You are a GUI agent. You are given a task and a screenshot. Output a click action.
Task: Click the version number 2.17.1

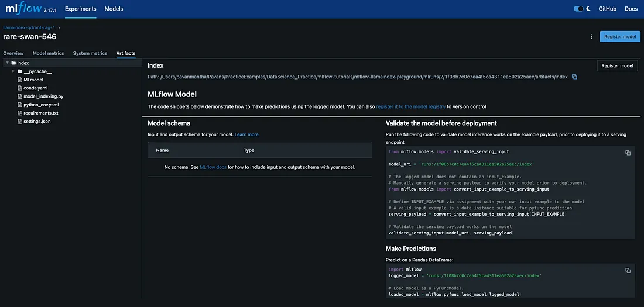point(51,10)
